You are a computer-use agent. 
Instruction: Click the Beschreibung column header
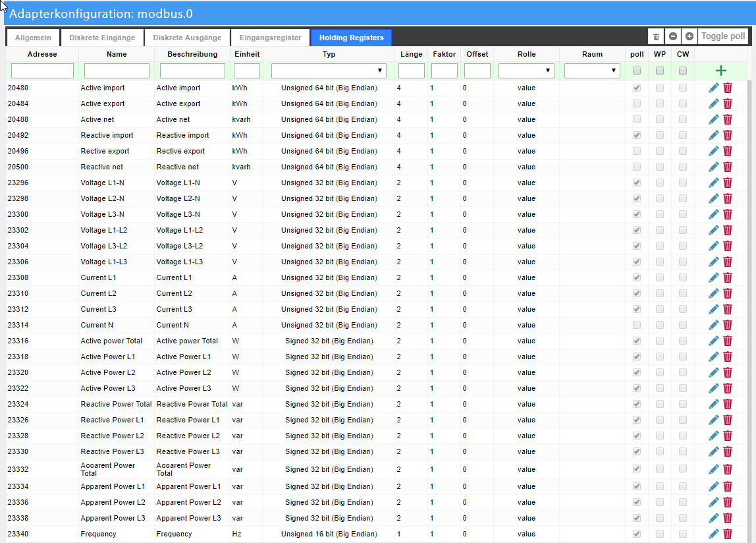pyautogui.click(x=192, y=54)
